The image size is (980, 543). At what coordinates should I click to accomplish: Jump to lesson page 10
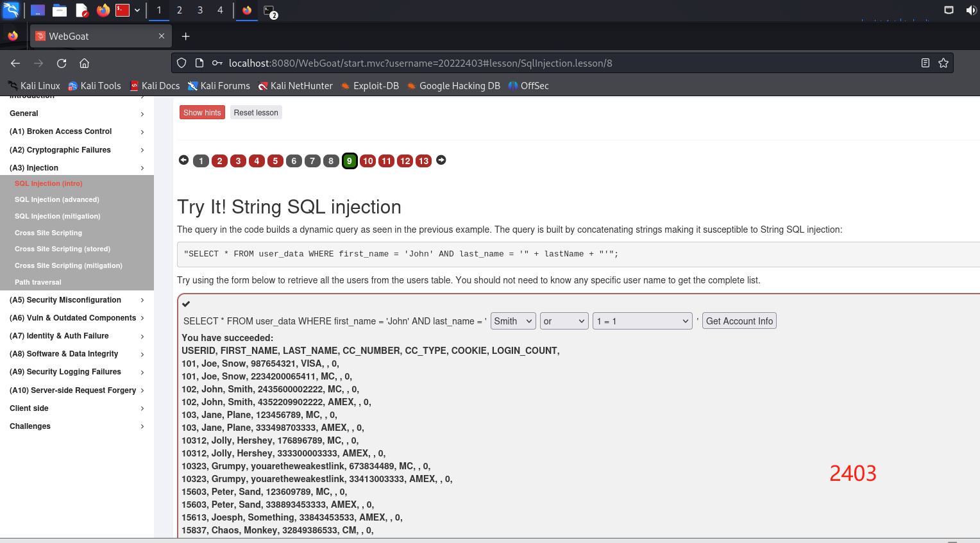click(x=367, y=161)
